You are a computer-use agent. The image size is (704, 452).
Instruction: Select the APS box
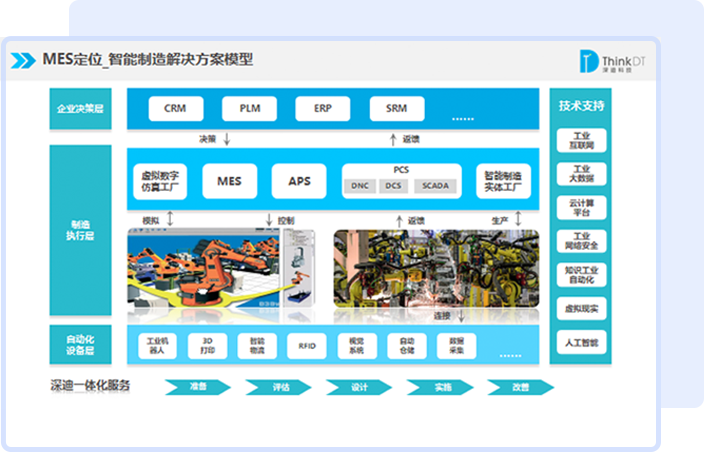tap(299, 181)
